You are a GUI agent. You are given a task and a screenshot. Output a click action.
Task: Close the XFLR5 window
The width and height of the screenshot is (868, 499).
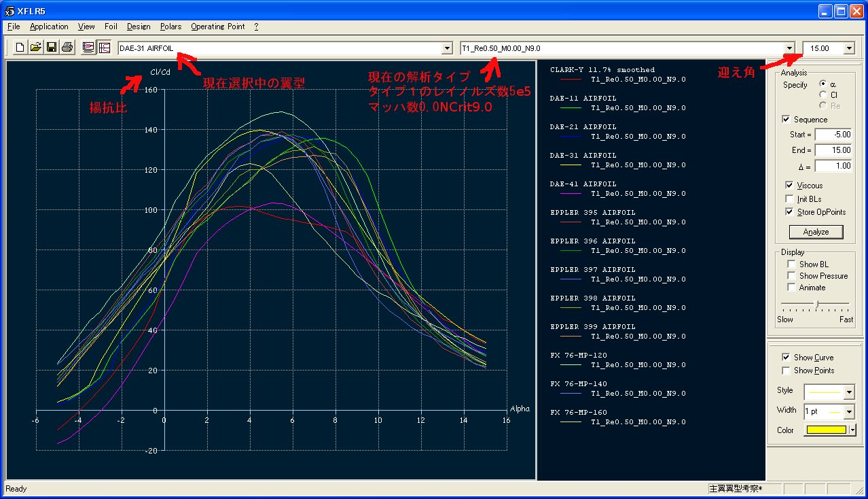[x=856, y=11]
